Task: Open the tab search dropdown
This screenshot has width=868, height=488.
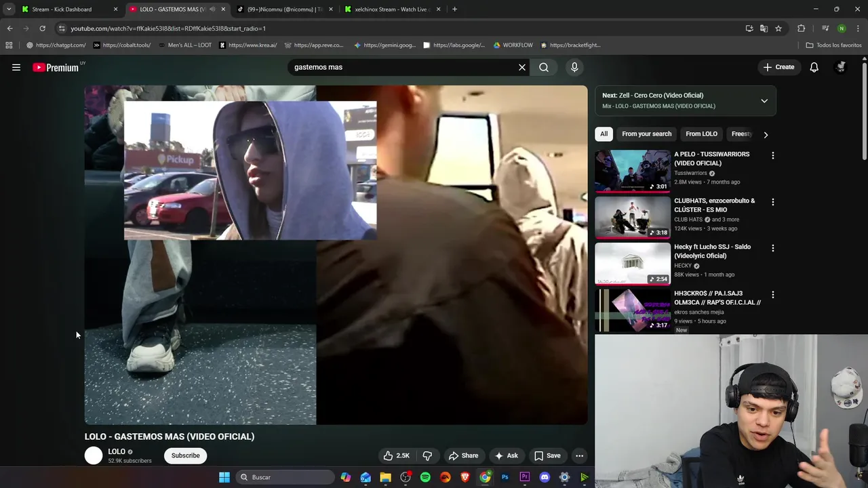Action: 9,9
